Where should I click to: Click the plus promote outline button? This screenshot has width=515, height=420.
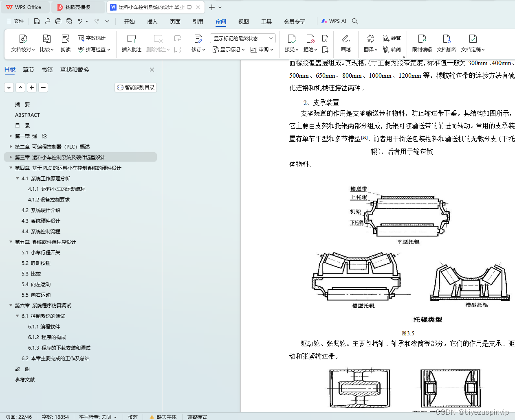tap(32, 87)
